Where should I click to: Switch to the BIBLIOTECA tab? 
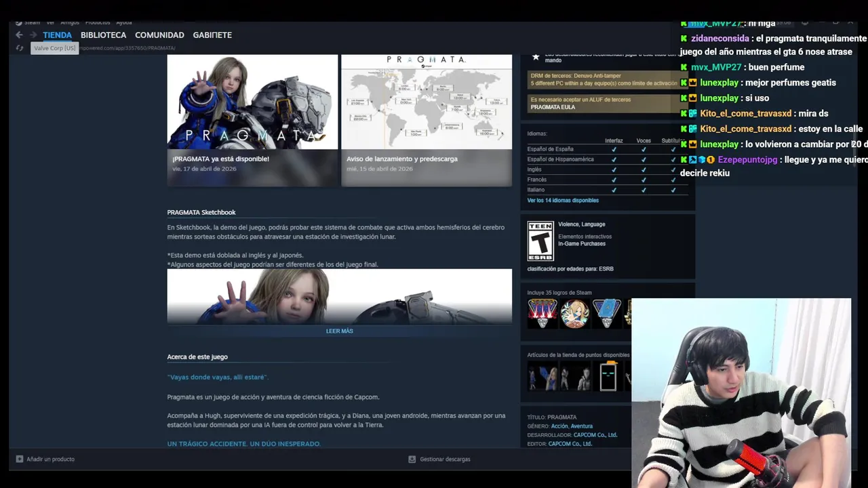click(x=103, y=35)
